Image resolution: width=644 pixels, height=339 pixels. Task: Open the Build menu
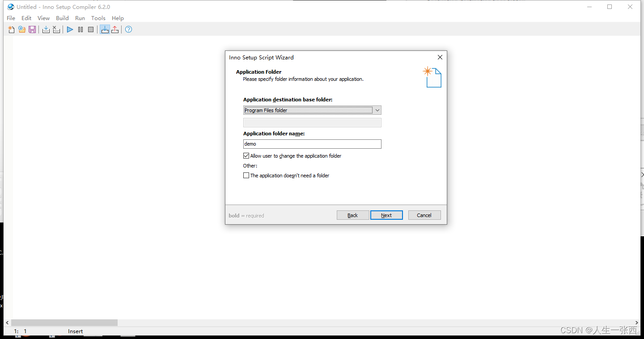62,18
